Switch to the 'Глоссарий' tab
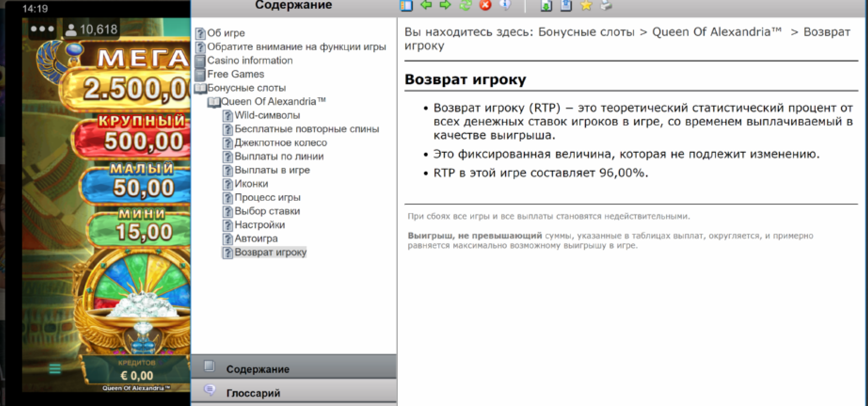The width and height of the screenshot is (868, 406). (294, 391)
